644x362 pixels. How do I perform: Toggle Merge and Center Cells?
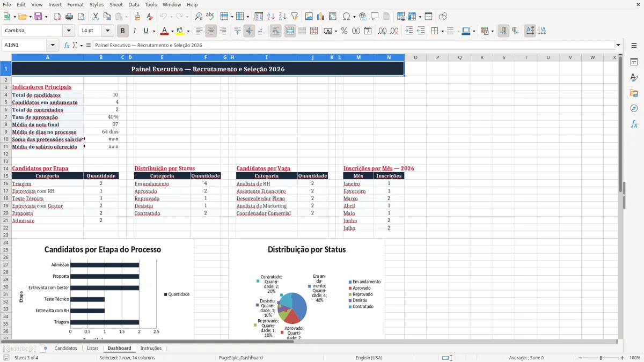(x=290, y=31)
